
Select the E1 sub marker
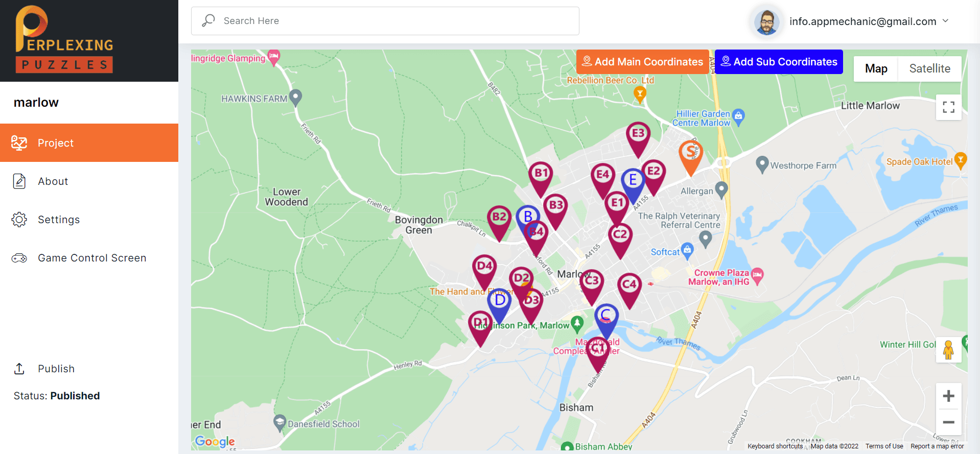617,209
